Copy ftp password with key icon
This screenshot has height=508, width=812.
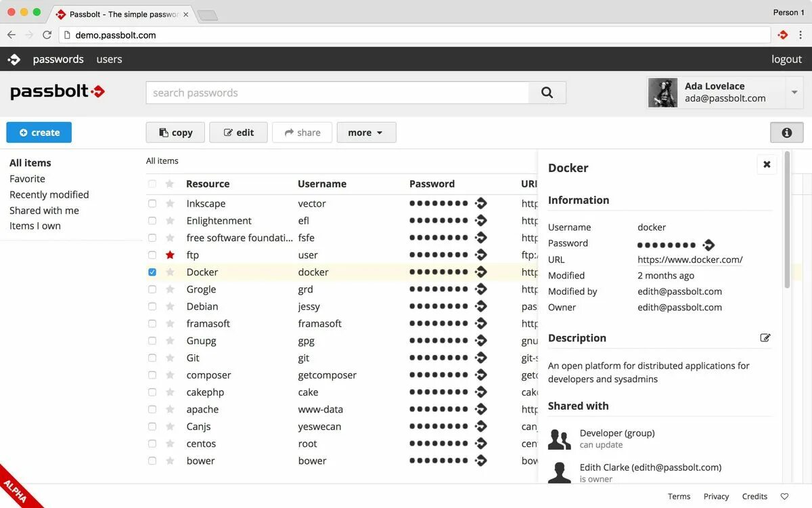481,255
